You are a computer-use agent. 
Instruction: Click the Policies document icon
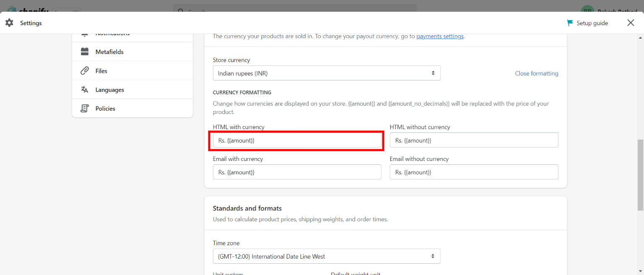(85, 109)
